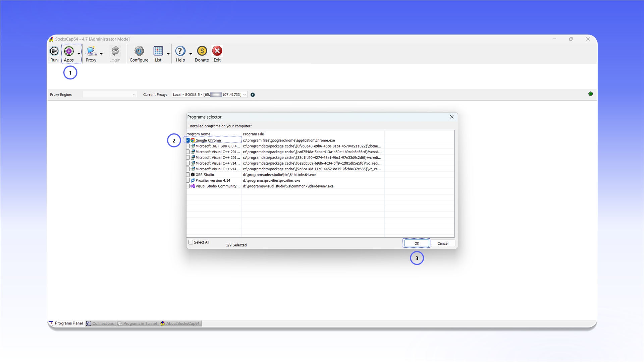
Task: Open the Apps toolbar icon
Action: (69, 51)
